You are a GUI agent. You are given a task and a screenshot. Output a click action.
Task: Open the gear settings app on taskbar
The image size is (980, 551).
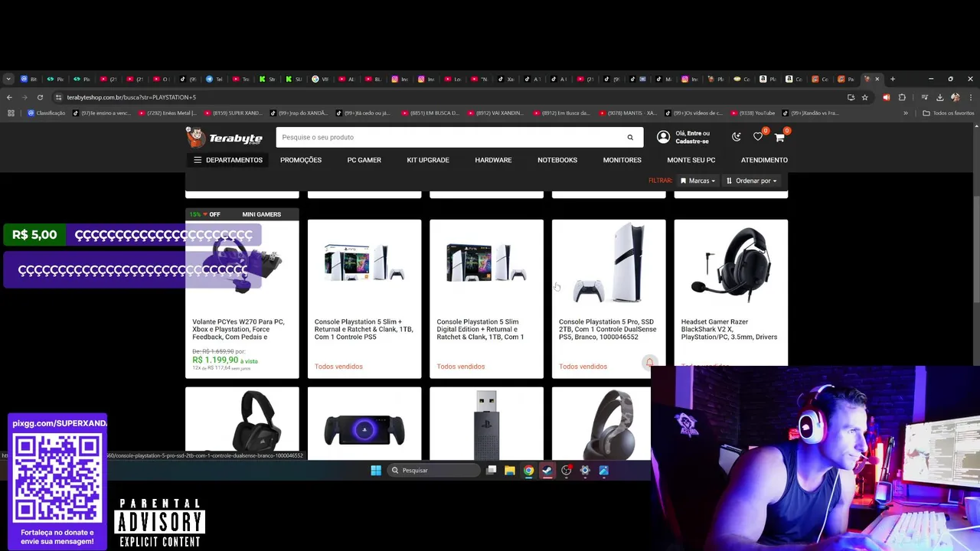[585, 470]
